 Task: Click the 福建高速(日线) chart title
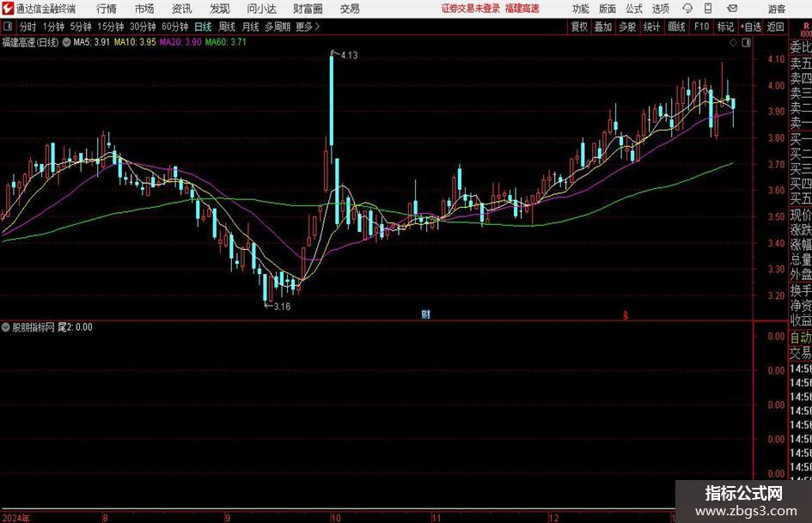pyautogui.click(x=31, y=42)
